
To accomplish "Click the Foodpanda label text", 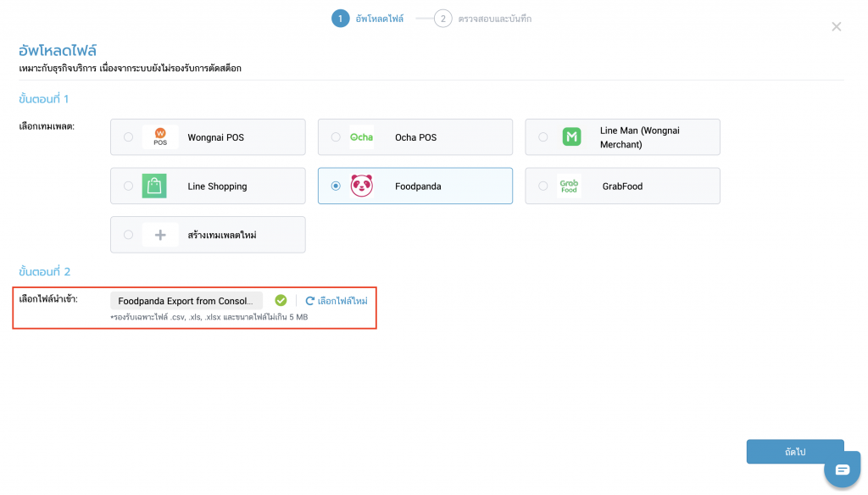I will coord(418,186).
